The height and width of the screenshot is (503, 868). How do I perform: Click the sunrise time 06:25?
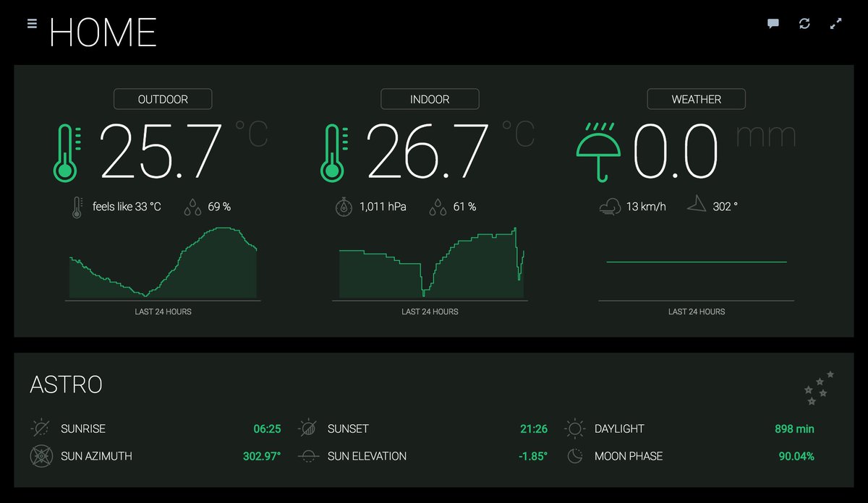tap(267, 429)
